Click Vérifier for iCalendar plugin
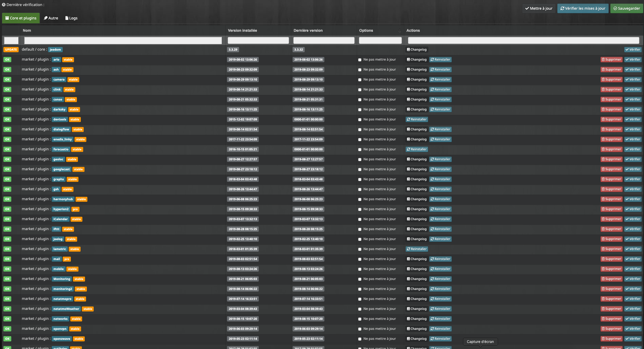This screenshot has height=349, width=644. (x=633, y=219)
